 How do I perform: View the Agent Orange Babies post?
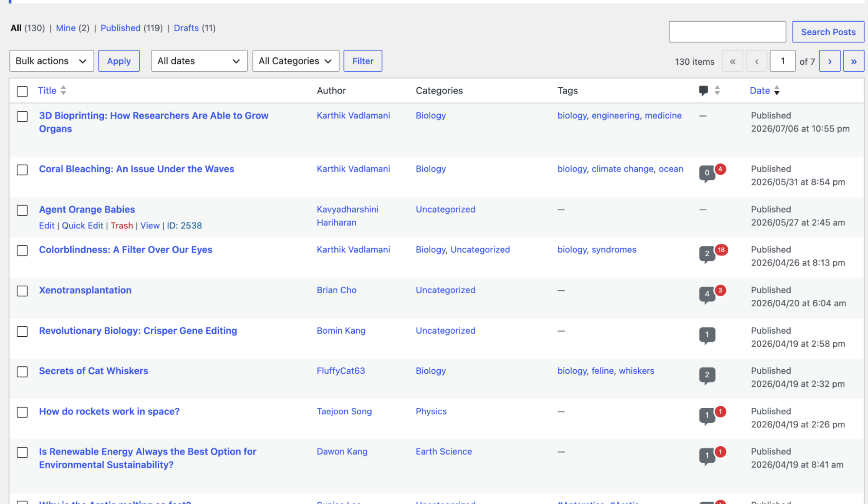[150, 225]
